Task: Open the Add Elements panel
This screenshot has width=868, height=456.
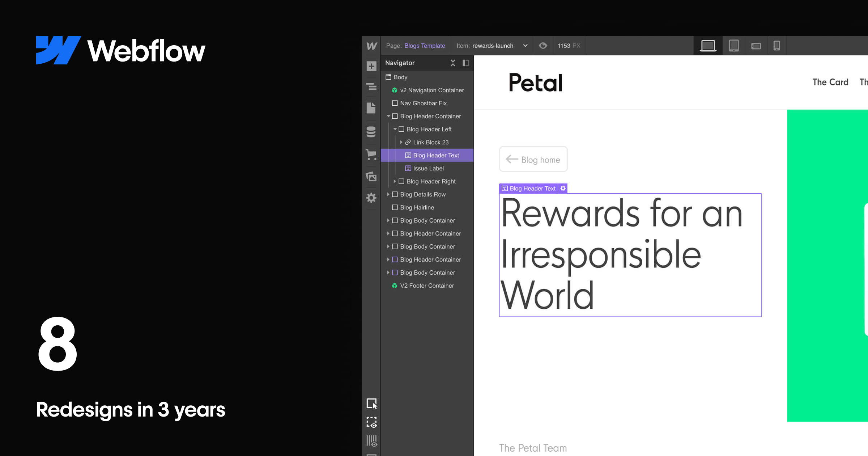Action: coord(371,66)
